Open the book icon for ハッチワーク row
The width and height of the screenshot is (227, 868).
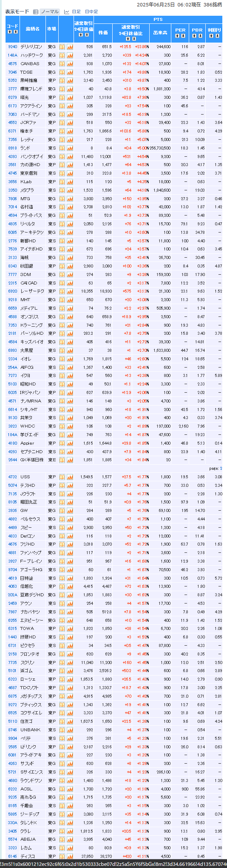pos(62,55)
